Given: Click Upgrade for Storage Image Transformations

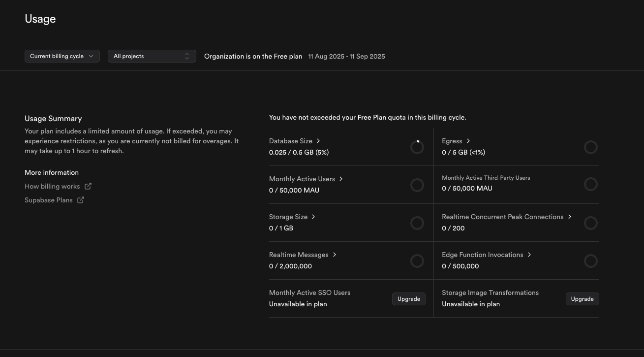Looking at the screenshot, I should [x=582, y=299].
